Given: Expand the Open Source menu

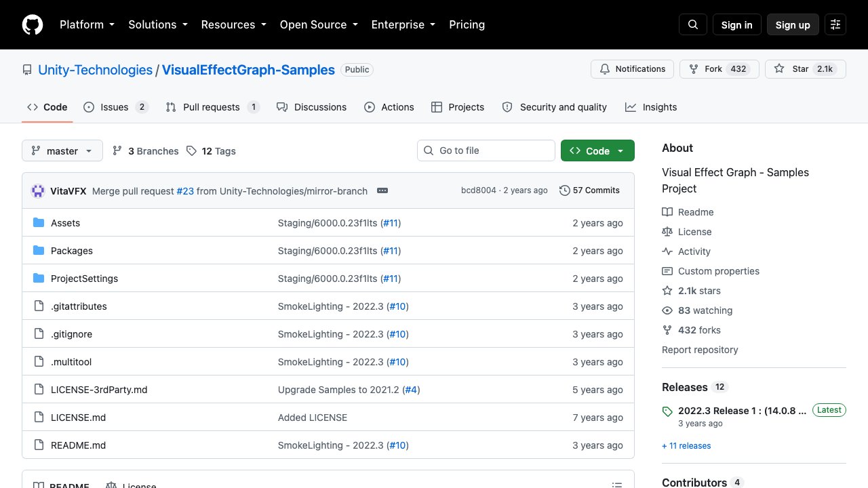Looking at the screenshot, I should coord(319,24).
